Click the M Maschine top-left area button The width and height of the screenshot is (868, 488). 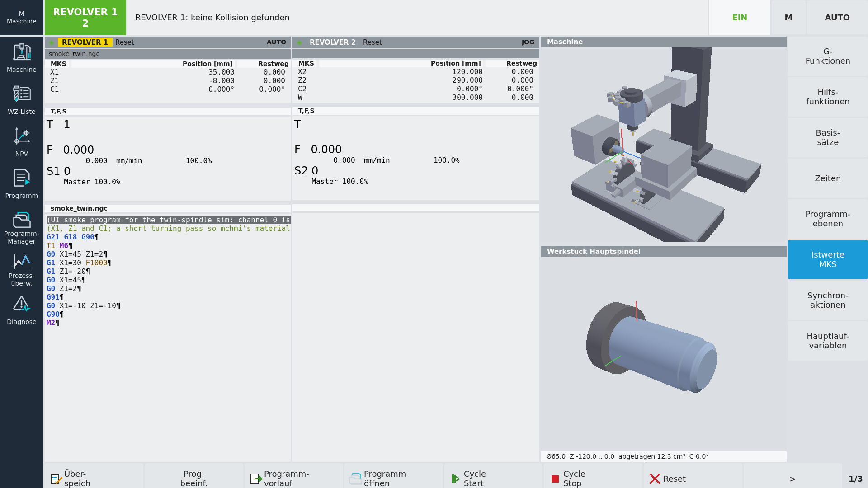point(22,18)
